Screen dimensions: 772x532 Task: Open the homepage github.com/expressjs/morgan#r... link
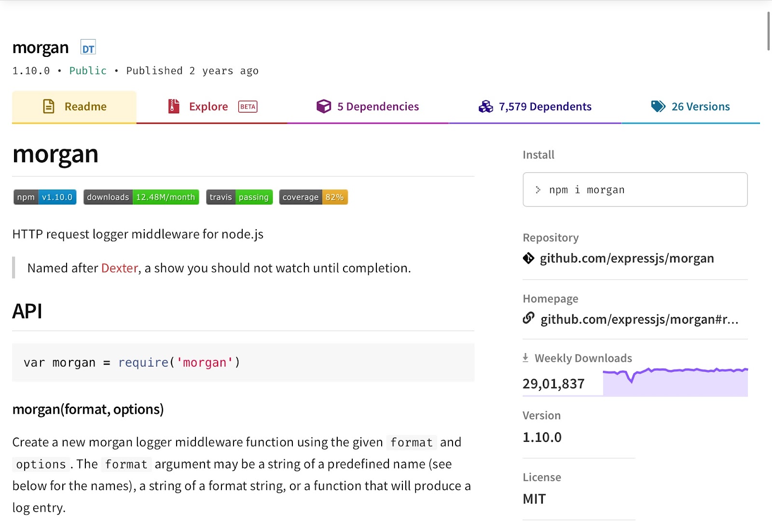[639, 319]
